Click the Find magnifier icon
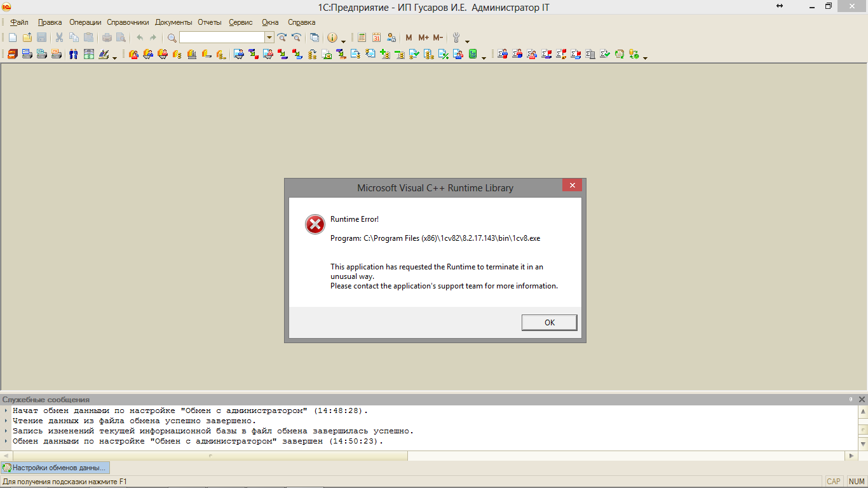This screenshot has height=488, width=868. tap(172, 37)
